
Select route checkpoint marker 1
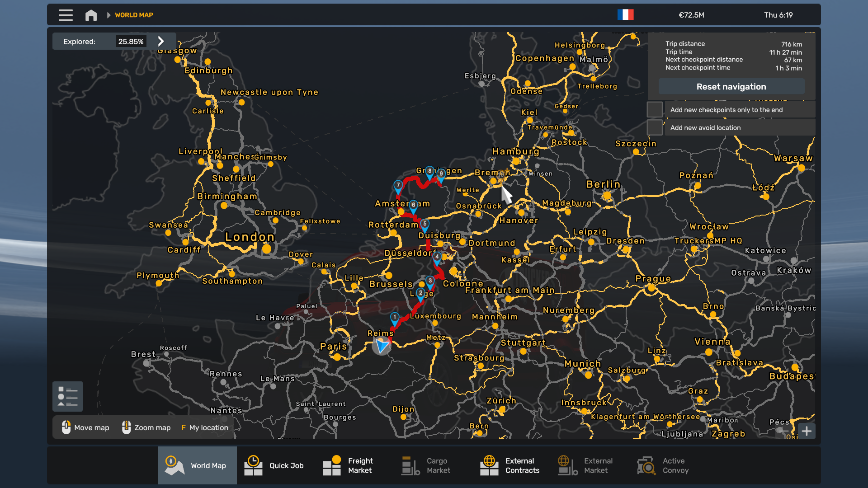tap(395, 318)
